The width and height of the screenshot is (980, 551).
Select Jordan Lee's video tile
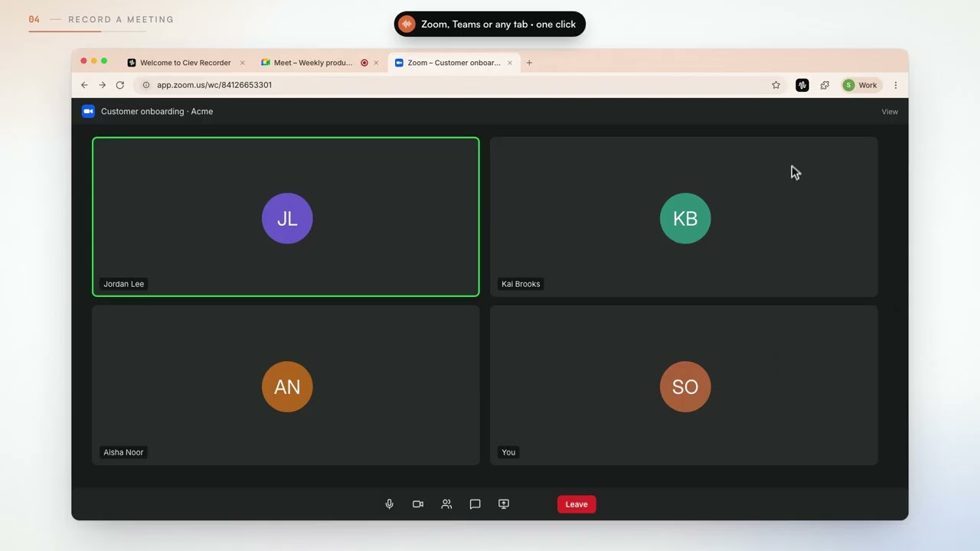tap(286, 217)
